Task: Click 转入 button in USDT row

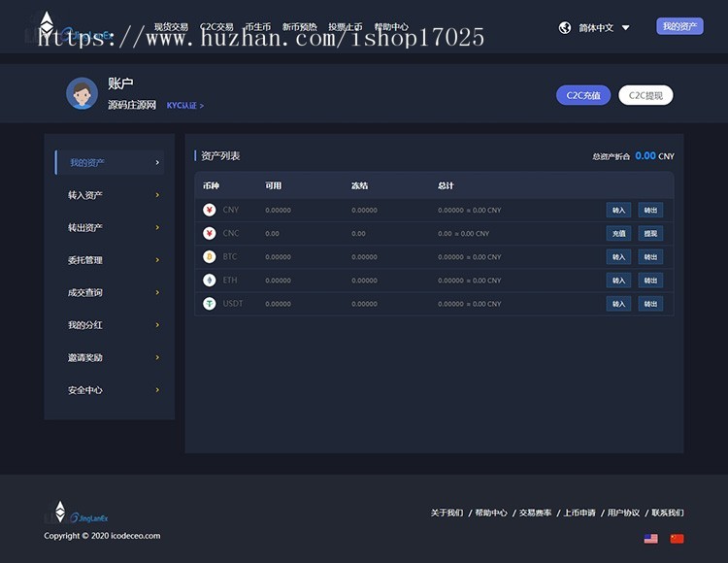Action: click(x=618, y=304)
